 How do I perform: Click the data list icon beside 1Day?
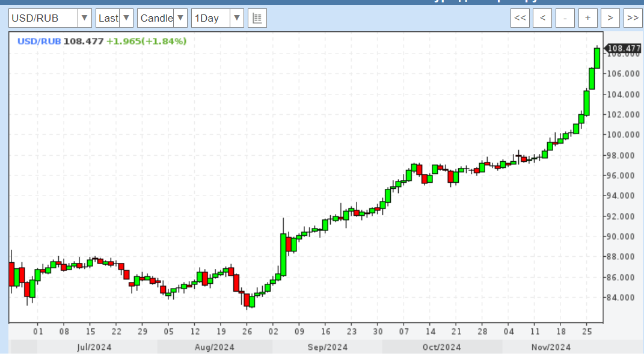257,18
